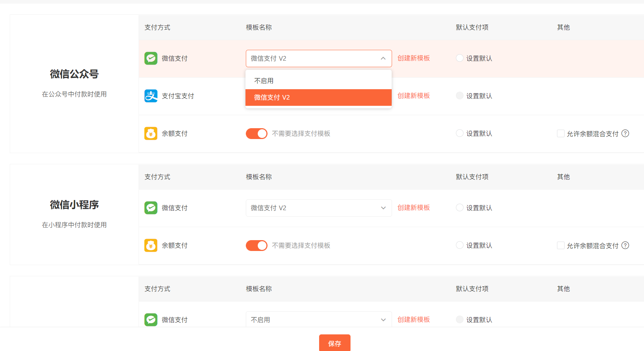Select 设置默认 radio for 微信小程序 余额支付
The image size is (644, 351).
[460, 245]
